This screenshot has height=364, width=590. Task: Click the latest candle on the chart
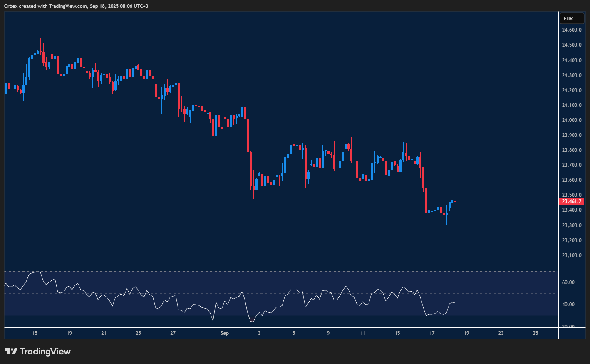click(x=455, y=201)
